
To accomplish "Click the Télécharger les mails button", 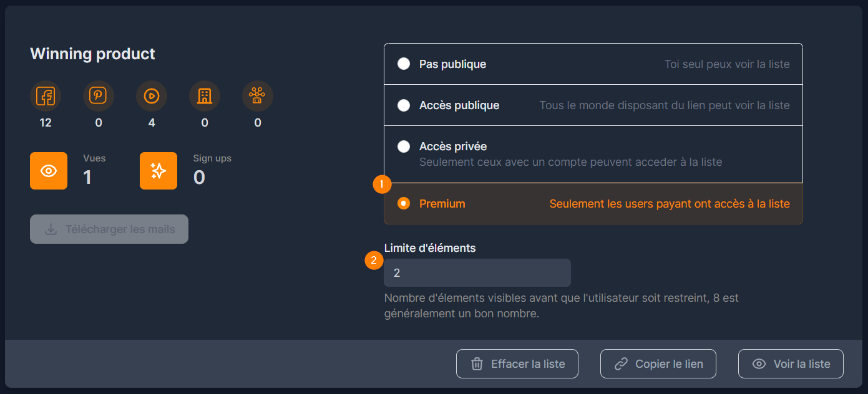I will pyautogui.click(x=109, y=229).
